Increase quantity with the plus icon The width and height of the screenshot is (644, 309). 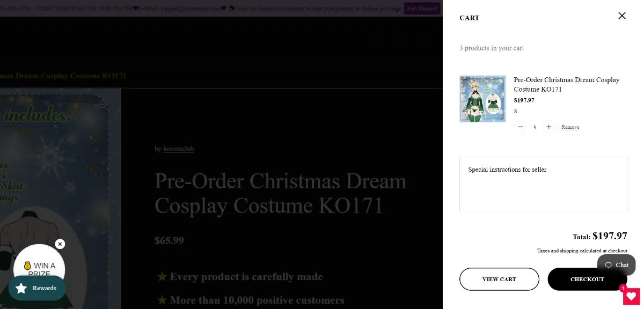pyautogui.click(x=548, y=127)
